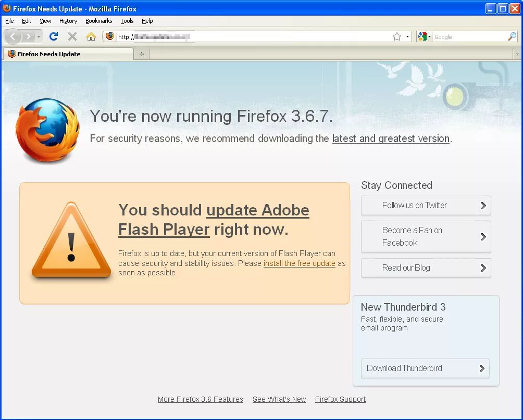Screen dimensions: 523x420
Task: Open recent pages history dropdown arrow
Action: coord(39,36)
